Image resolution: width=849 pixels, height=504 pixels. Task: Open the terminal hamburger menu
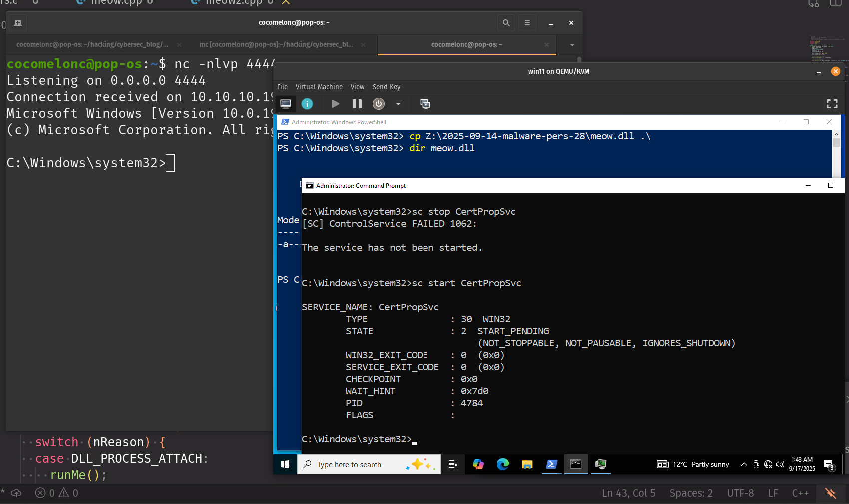pyautogui.click(x=527, y=23)
